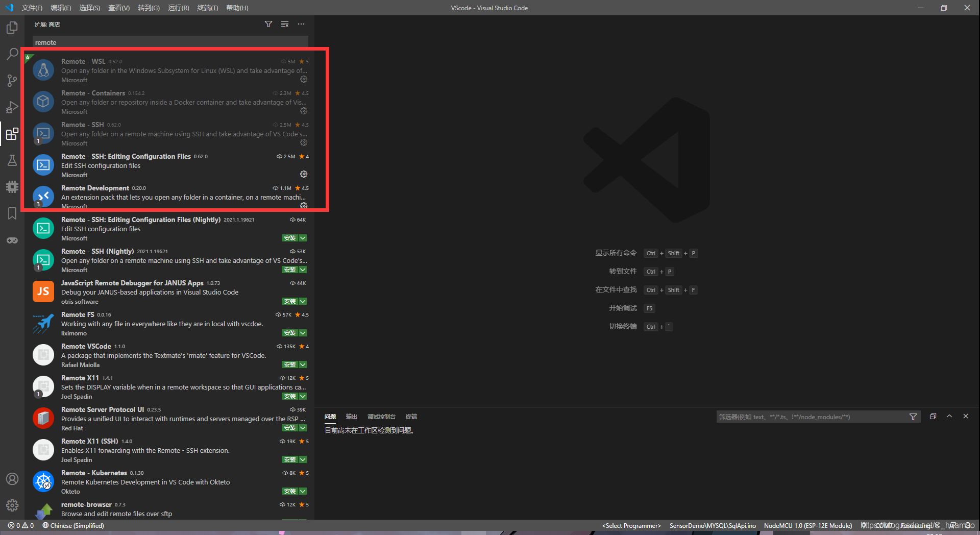The image size is (980, 535).
Task: Click the errors and warnings status indicator
Action: point(21,525)
